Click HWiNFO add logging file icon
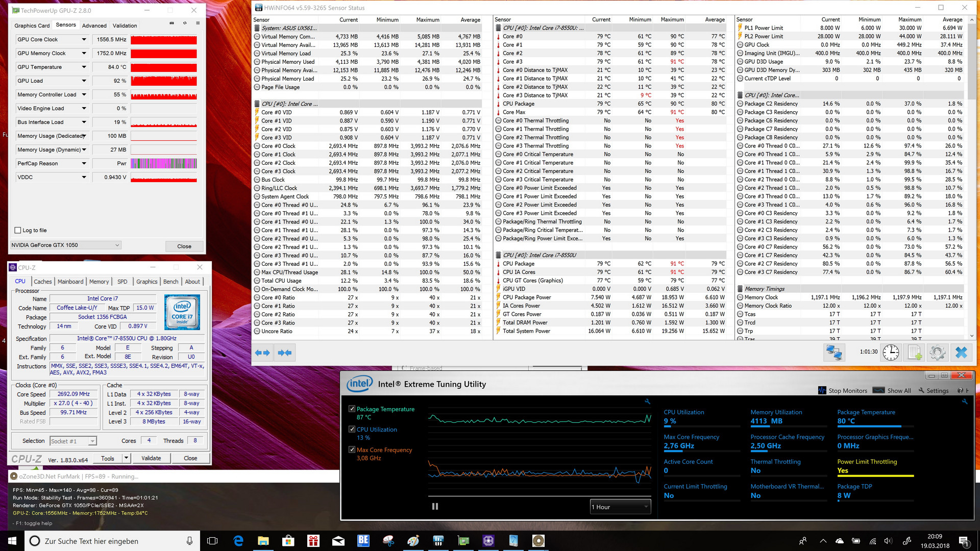This screenshot has height=551, width=980. click(914, 353)
